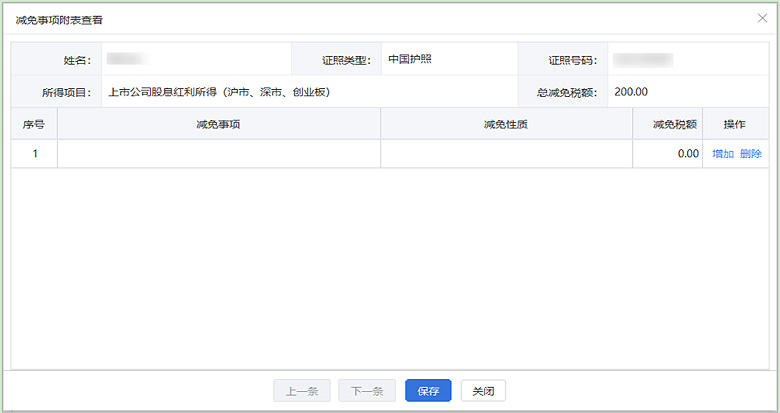
Task: Go to previous record with 上一条
Action: 302,391
